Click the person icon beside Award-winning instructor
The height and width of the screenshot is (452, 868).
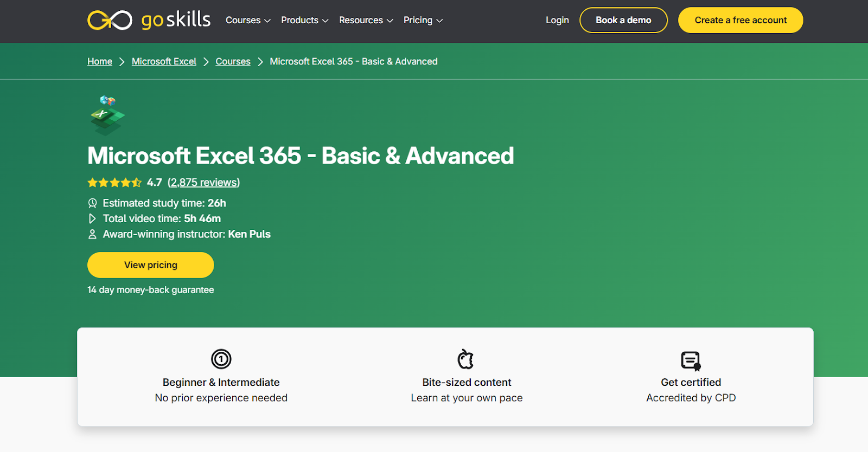[x=92, y=234]
